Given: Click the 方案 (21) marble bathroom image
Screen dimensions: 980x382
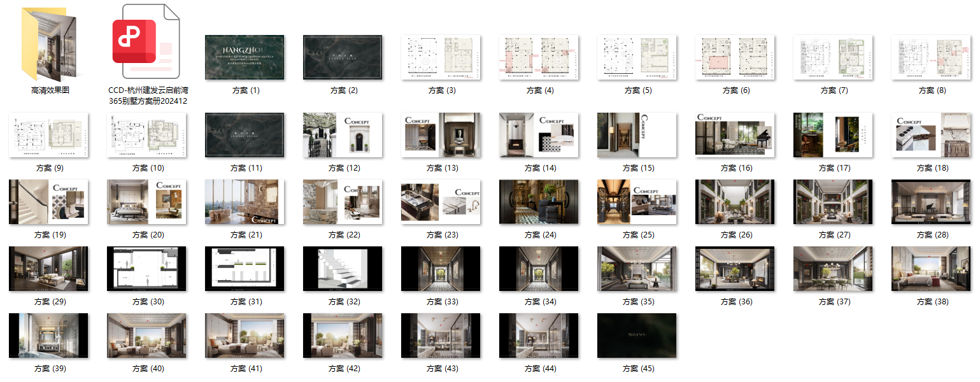Looking at the screenshot, I should coord(245,202).
